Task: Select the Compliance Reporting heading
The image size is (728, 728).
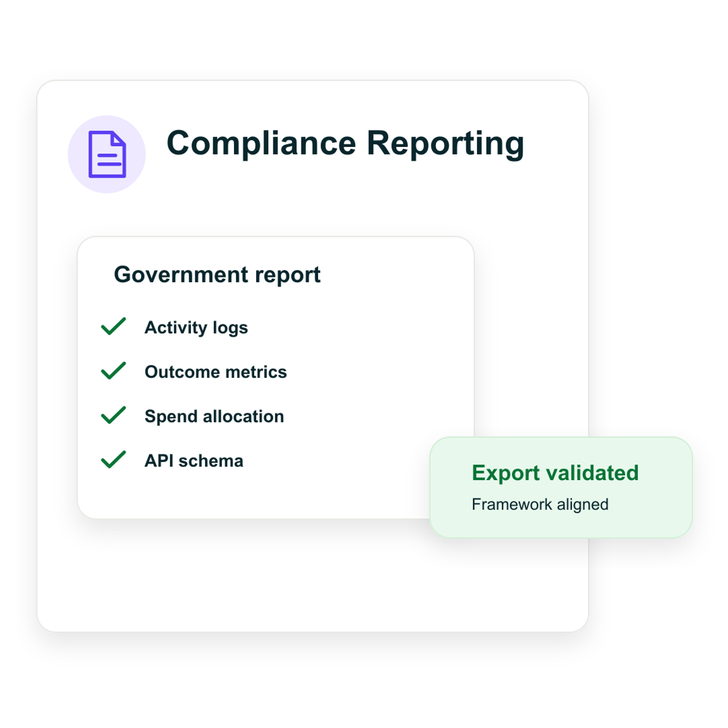Action: 345,143
